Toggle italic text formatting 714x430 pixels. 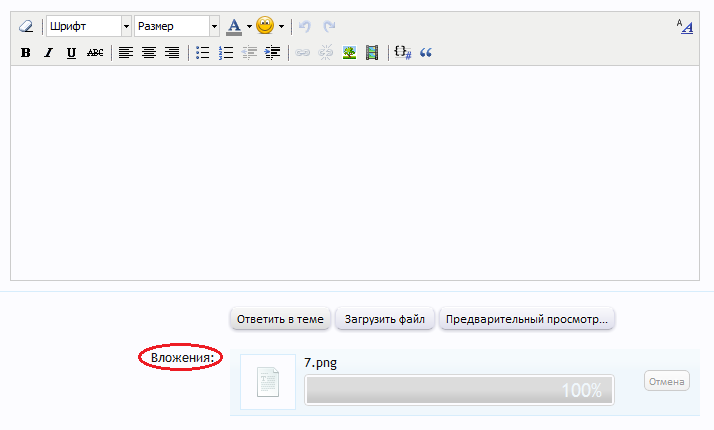point(48,53)
